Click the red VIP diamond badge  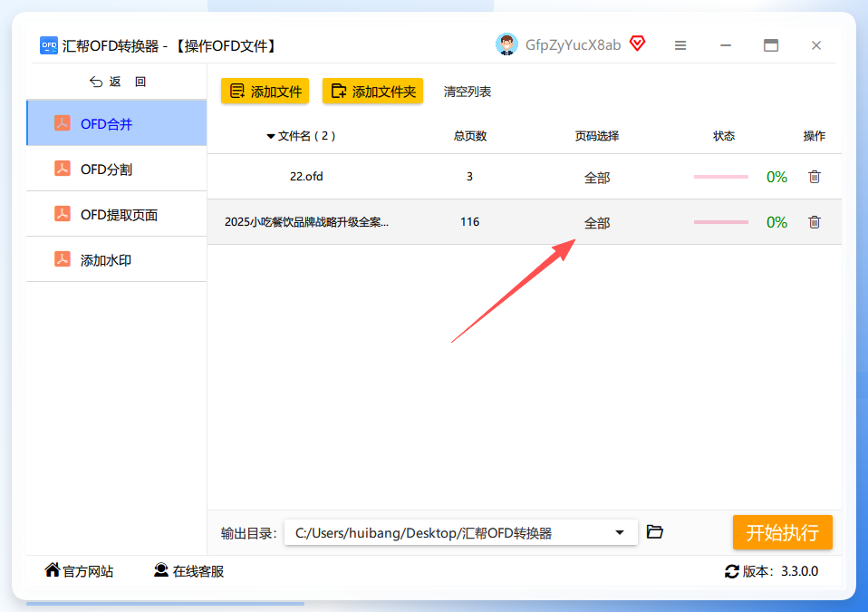(x=638, y=44)
